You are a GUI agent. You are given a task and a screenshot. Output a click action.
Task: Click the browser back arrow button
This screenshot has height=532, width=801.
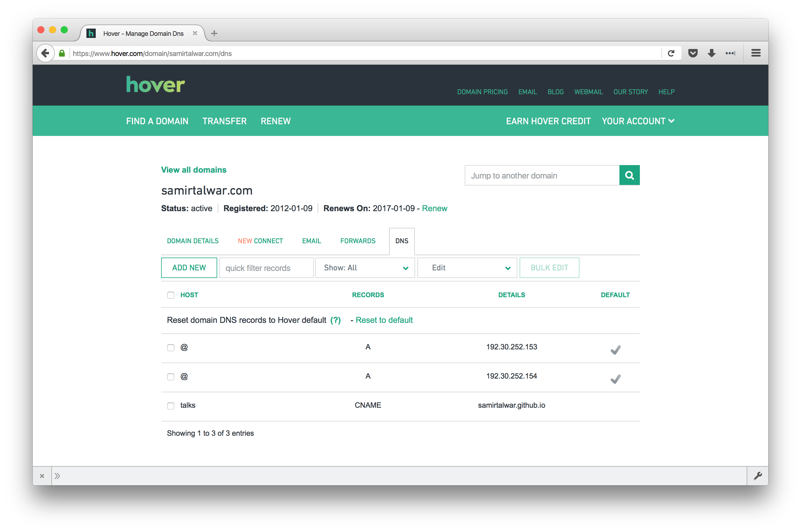[45, 53]
